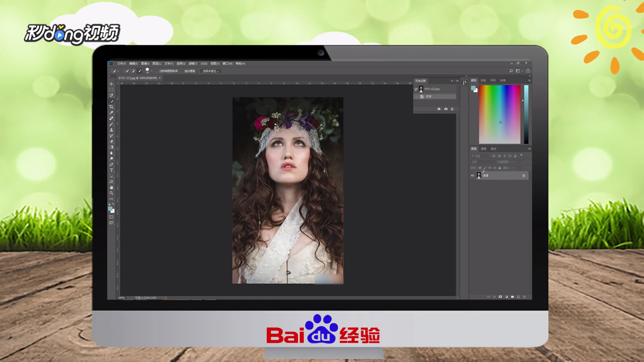Add layer mask icon at Layers bottom
This screenshot has height=362, width=644.
click(x=500, y=297)
